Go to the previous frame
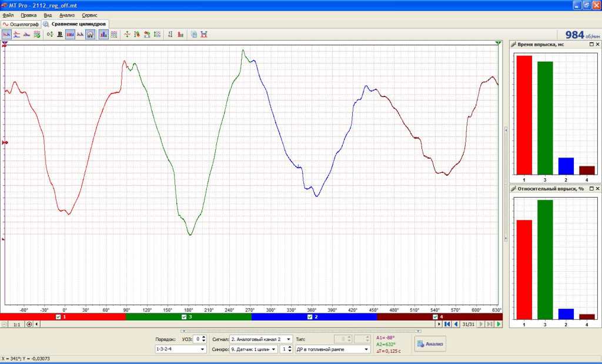 point(456,324)
